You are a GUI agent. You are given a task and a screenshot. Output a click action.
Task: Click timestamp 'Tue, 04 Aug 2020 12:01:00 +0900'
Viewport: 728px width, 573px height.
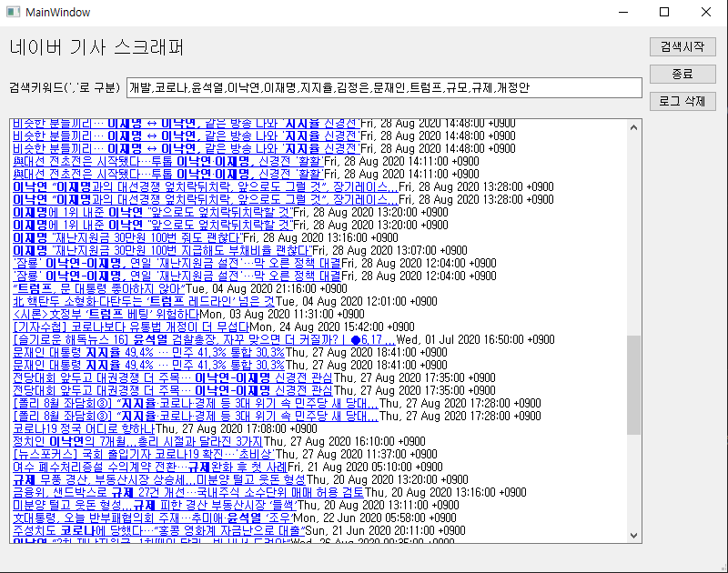[356, 302]
